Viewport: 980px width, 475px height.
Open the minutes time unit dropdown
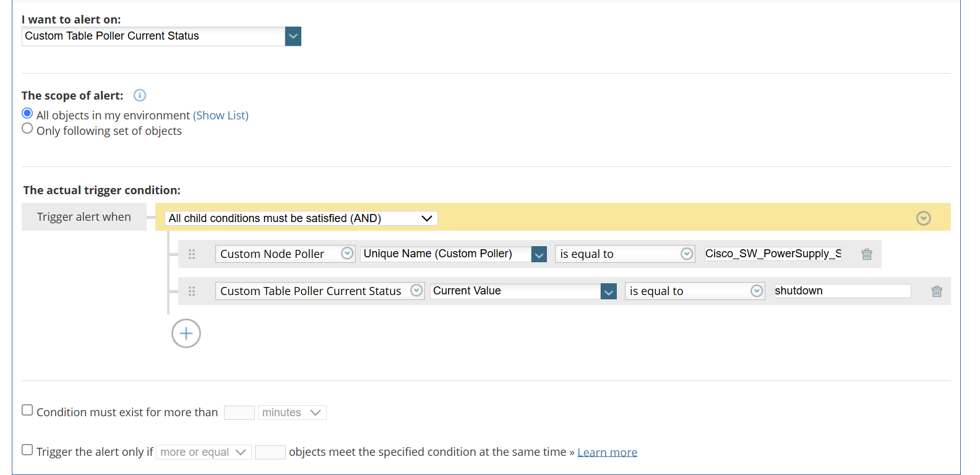pyautogui.click(x=292, y=413)
